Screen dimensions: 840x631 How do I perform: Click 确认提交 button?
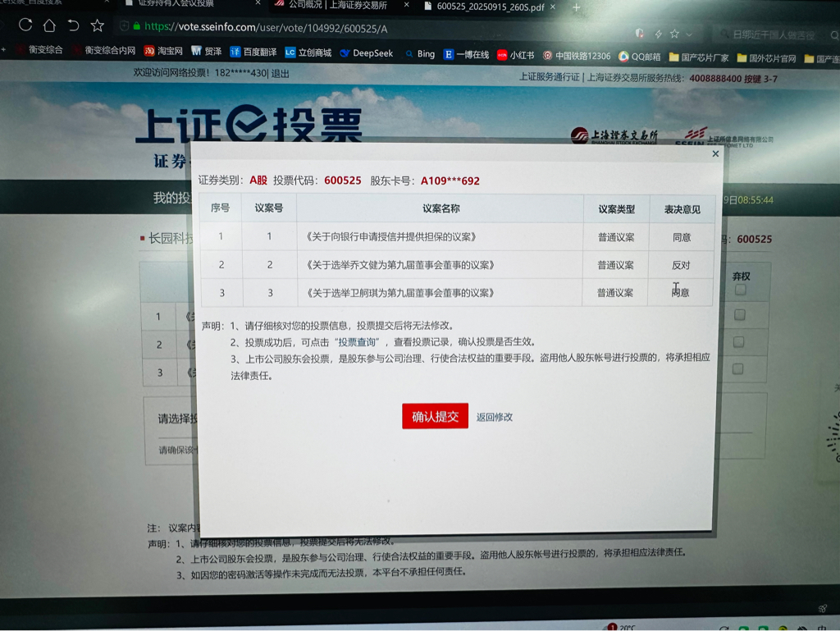[435, 416]
